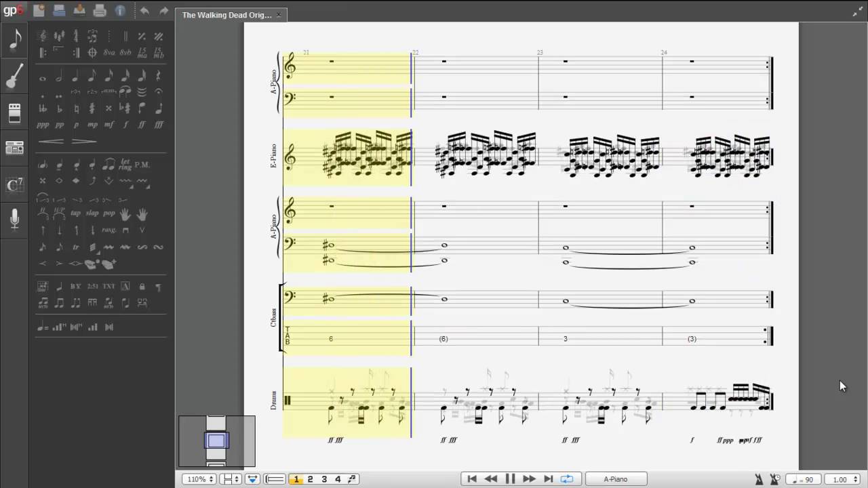
Task: Toggle tap technique
Action: (x=75, y=213)
